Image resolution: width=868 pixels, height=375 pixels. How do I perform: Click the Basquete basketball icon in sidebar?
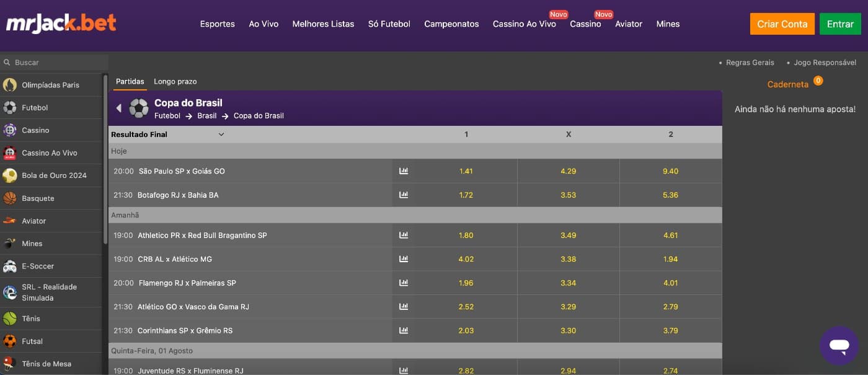pos(10,198)
